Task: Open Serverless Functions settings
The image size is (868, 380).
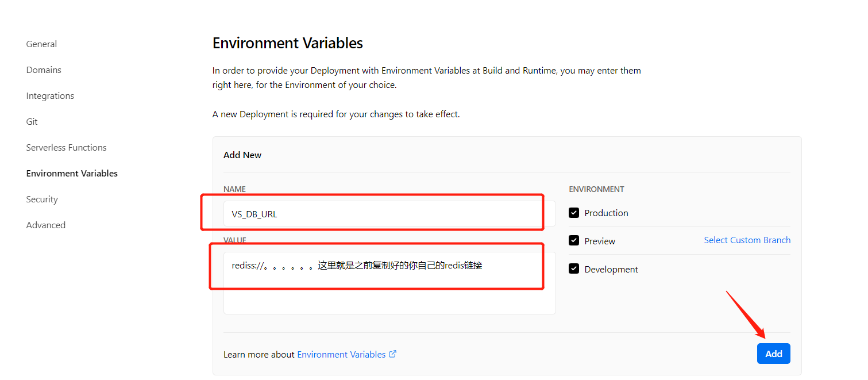Action: (x=66, y=148)
